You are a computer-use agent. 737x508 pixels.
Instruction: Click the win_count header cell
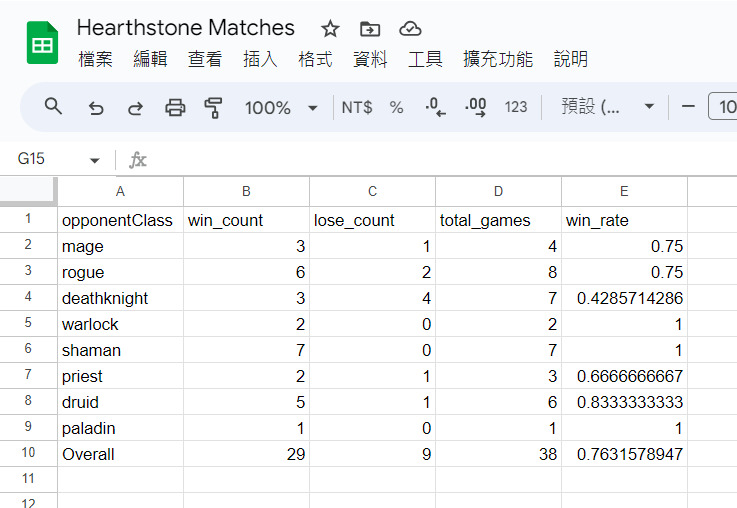pyautogui.click(x=246, y=219)
